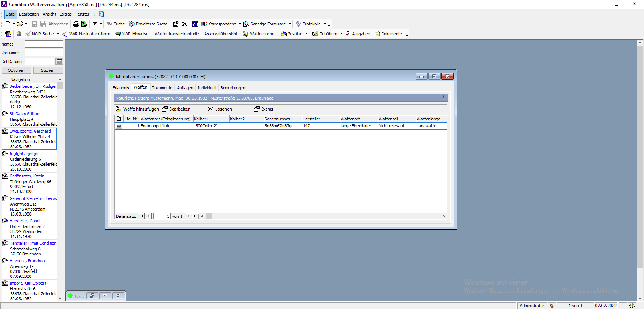The height and width of the screenshot is (309, 644).
Task: Click the Microsoft Word icon in the toolbar
Action: pos(195,24)
